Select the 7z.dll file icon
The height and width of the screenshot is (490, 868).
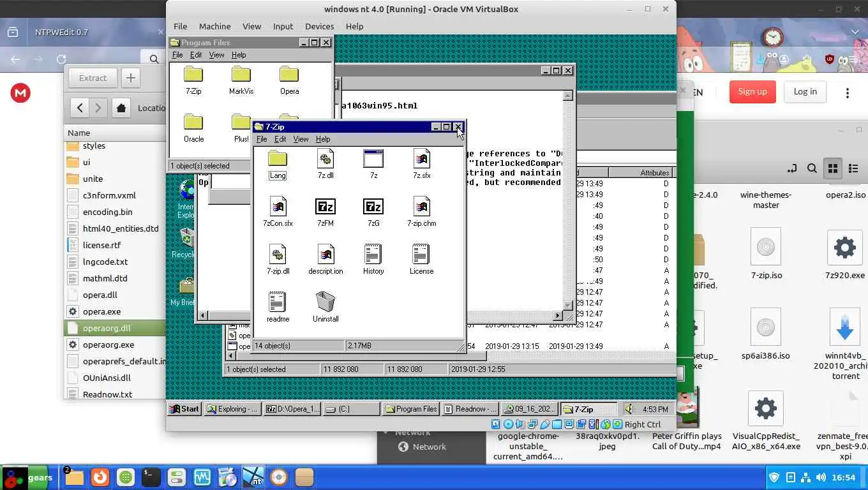tap(325, 159)
